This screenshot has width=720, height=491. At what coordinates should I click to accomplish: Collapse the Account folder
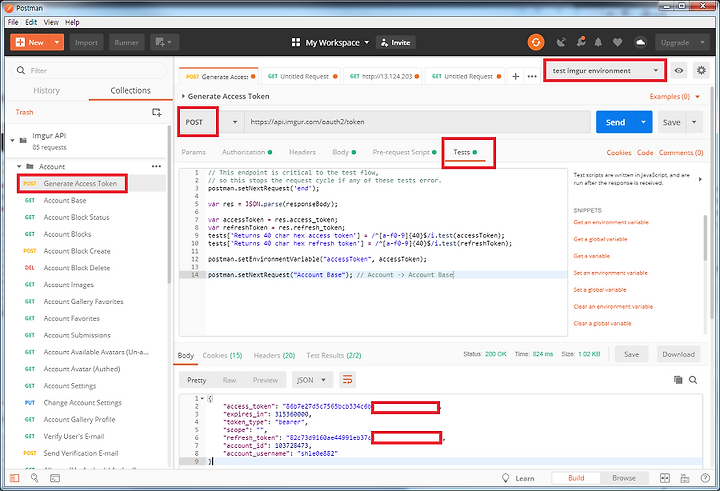click(x=19, y=166)
